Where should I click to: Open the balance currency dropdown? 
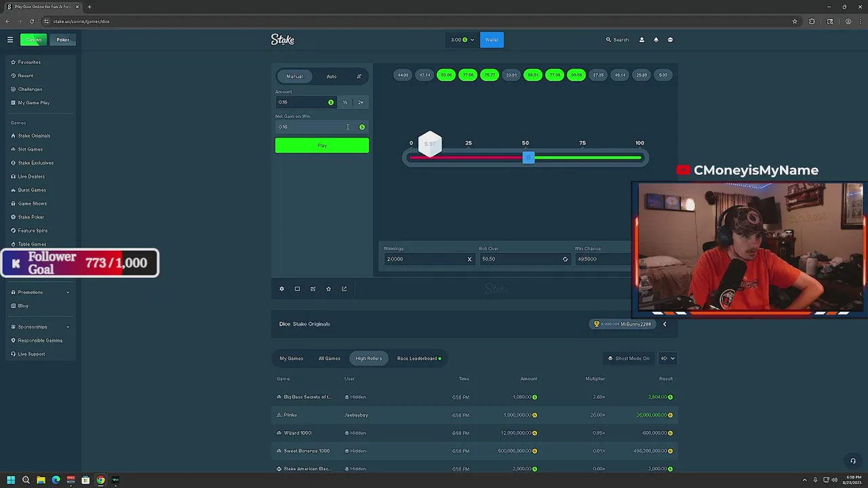tap(462, 40)
